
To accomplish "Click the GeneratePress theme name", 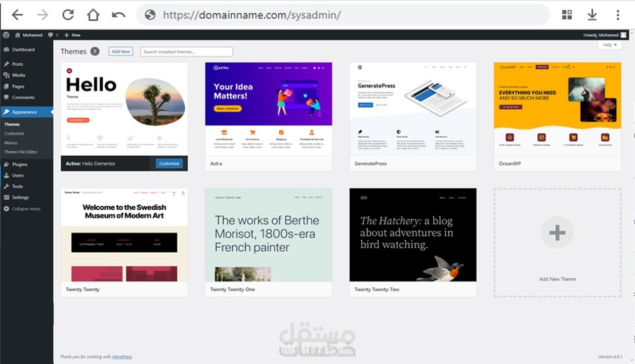I will coord(371,164).
